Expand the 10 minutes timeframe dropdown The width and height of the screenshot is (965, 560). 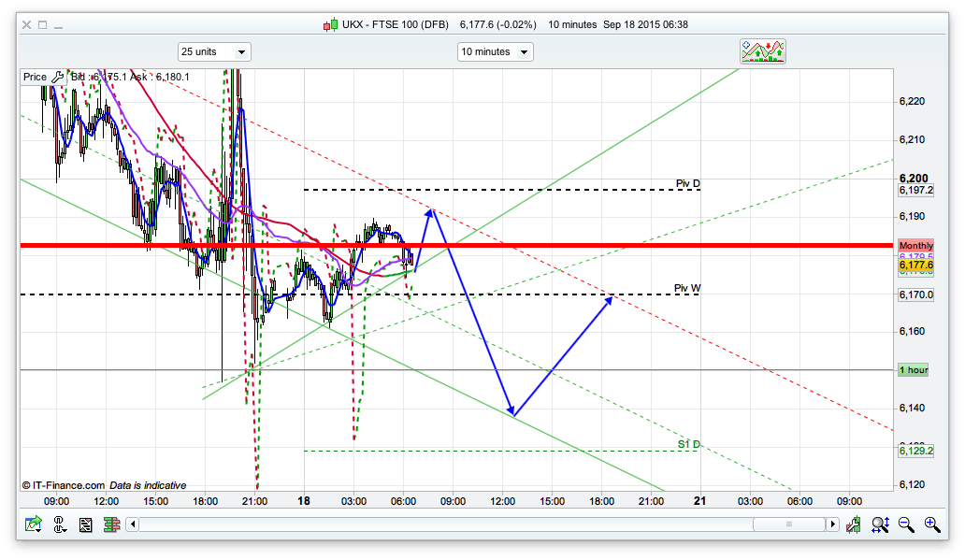pos(495,52)
